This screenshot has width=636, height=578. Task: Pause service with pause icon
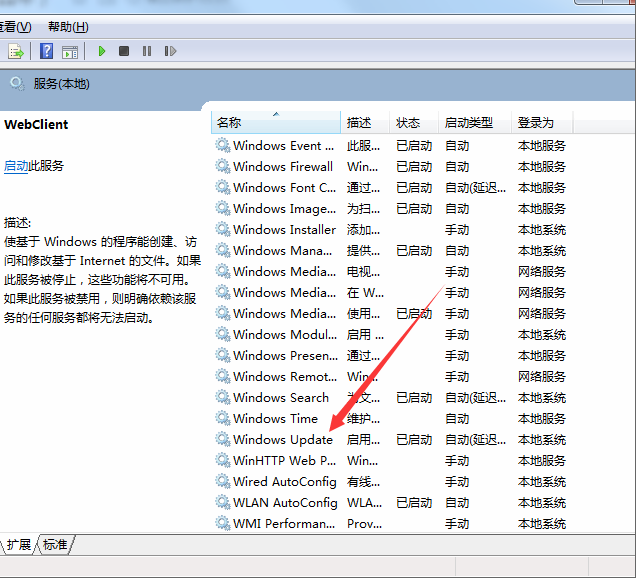(147, 51)
